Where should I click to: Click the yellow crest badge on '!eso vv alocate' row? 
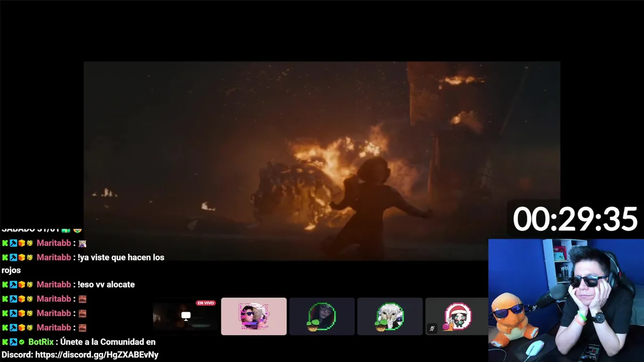[x=30, y=285]
